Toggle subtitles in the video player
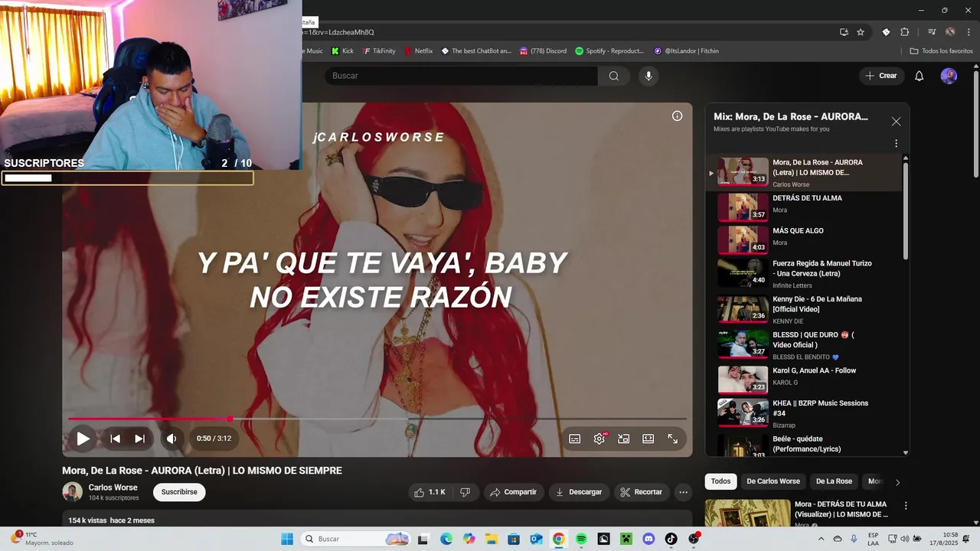The image size is (980, 551). 575,439
